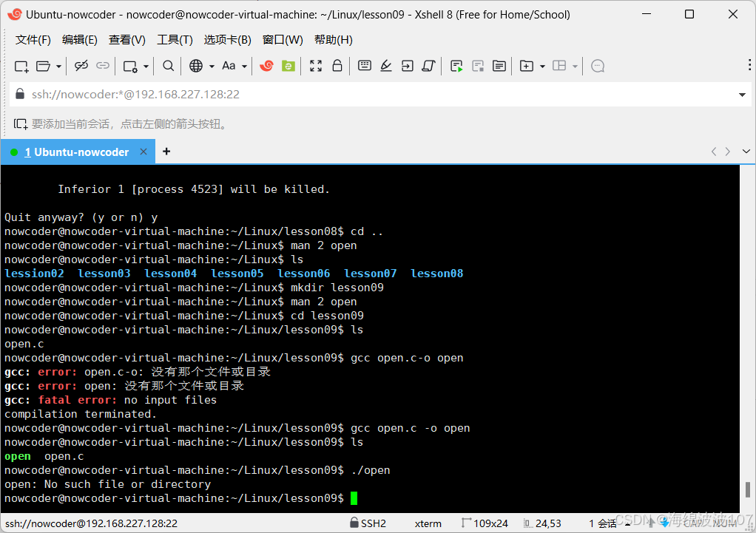Click the SSH2 status bar entry
Image resolution: width=756 pixels, height=533 pixels.
tap(368, 523)
